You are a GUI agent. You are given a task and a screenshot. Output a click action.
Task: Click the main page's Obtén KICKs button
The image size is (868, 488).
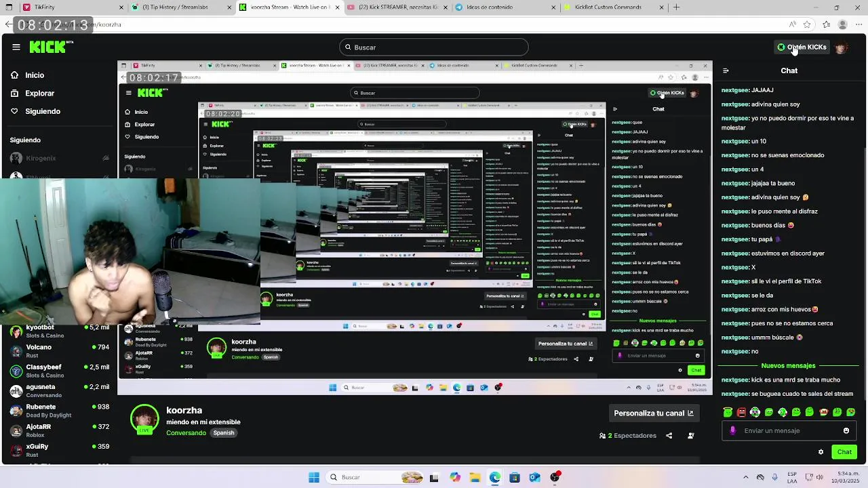click(802, 47)
